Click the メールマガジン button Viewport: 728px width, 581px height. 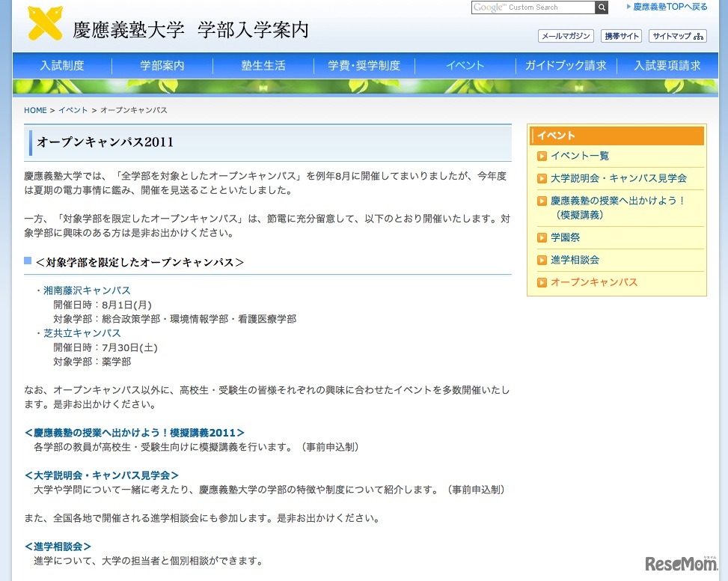565,35
